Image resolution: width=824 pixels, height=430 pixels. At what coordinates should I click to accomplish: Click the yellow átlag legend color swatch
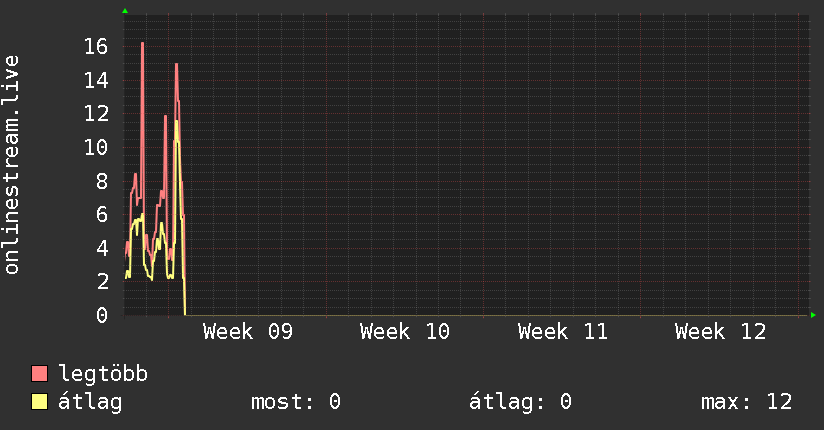tap(40, 402)
